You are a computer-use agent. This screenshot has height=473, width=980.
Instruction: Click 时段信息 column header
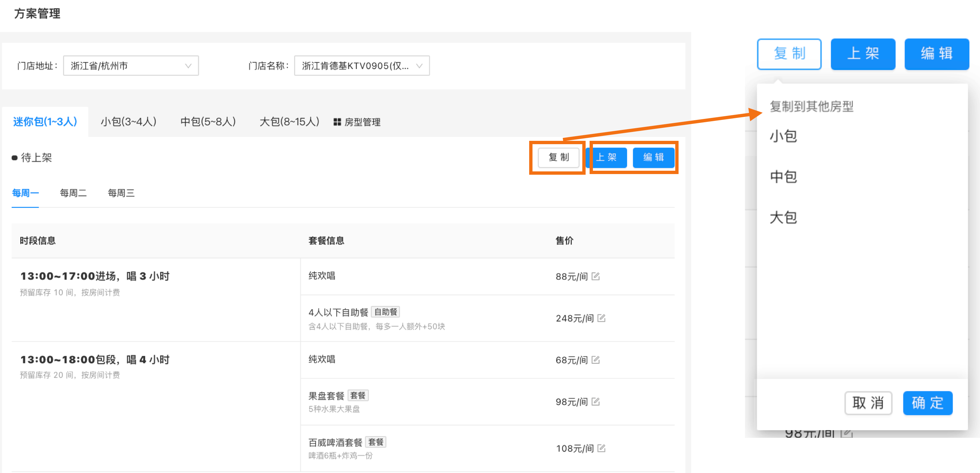tap(38, 241)
